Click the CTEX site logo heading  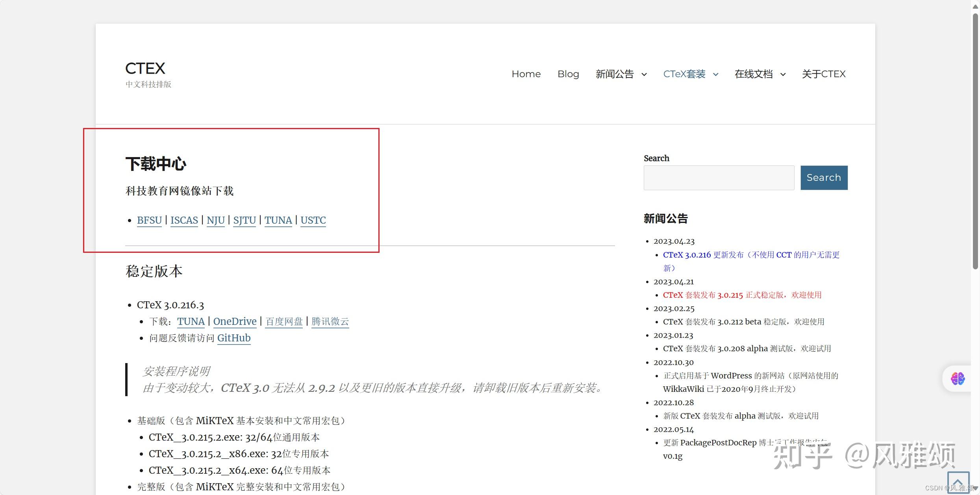[x=145, y=68]
